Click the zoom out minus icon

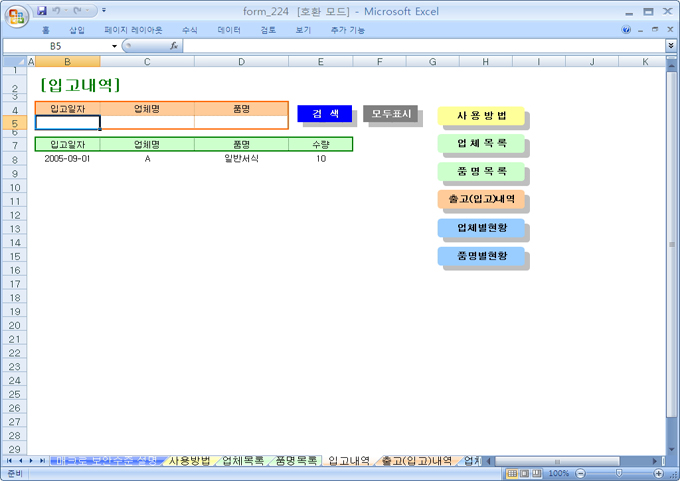coord(578,473)
